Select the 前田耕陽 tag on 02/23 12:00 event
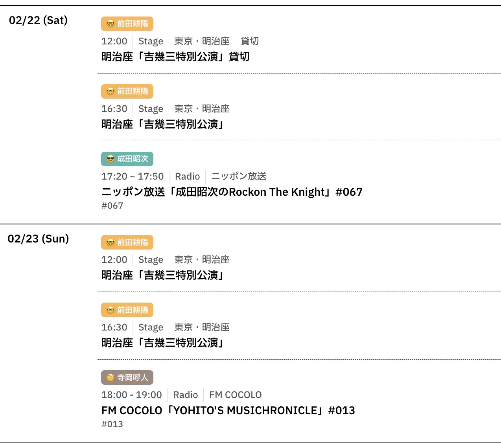 [x=127, y=242]
